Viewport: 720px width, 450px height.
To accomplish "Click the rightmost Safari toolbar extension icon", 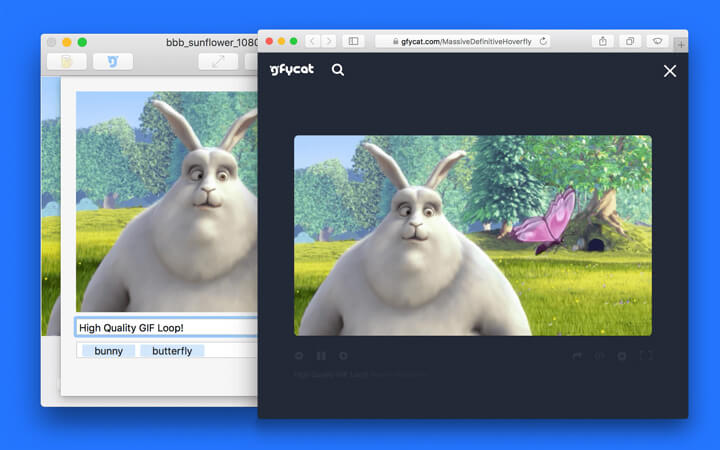I will [658, 41].
